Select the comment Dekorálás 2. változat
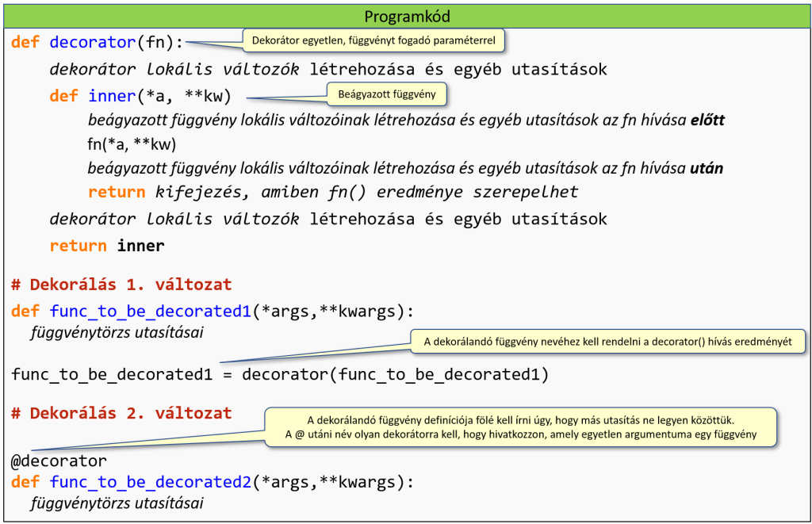This screenshot has height=524, width=812. click(x=121, y=413)
